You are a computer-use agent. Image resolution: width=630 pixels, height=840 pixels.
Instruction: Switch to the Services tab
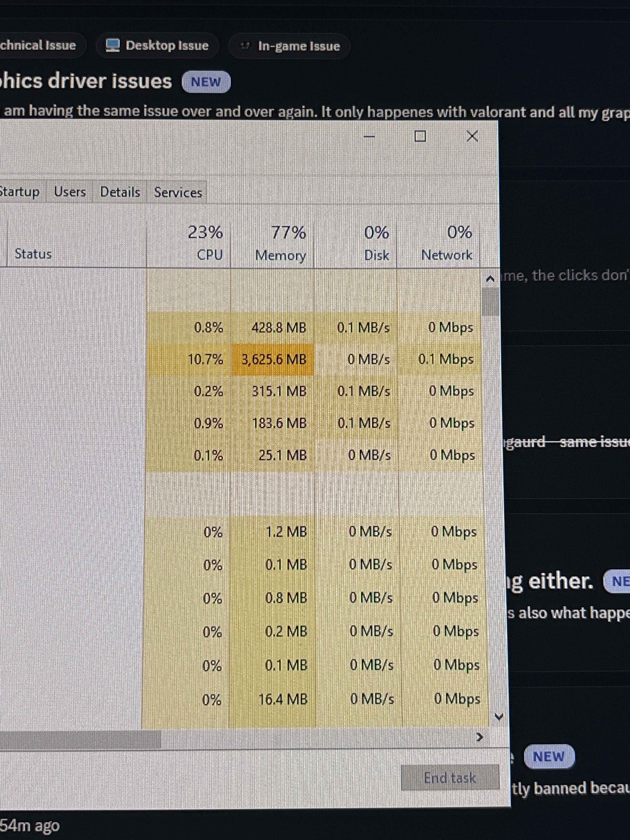coord(178,192)
